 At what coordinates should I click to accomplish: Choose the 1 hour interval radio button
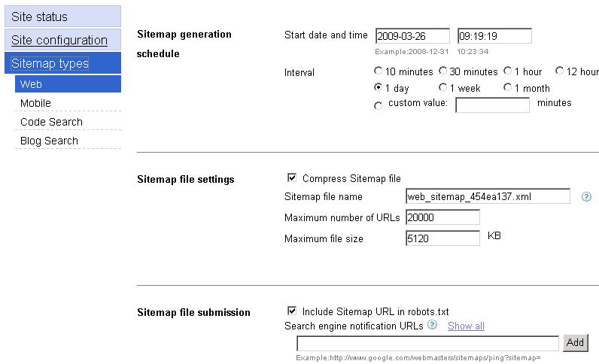click(x=508, y=71)
